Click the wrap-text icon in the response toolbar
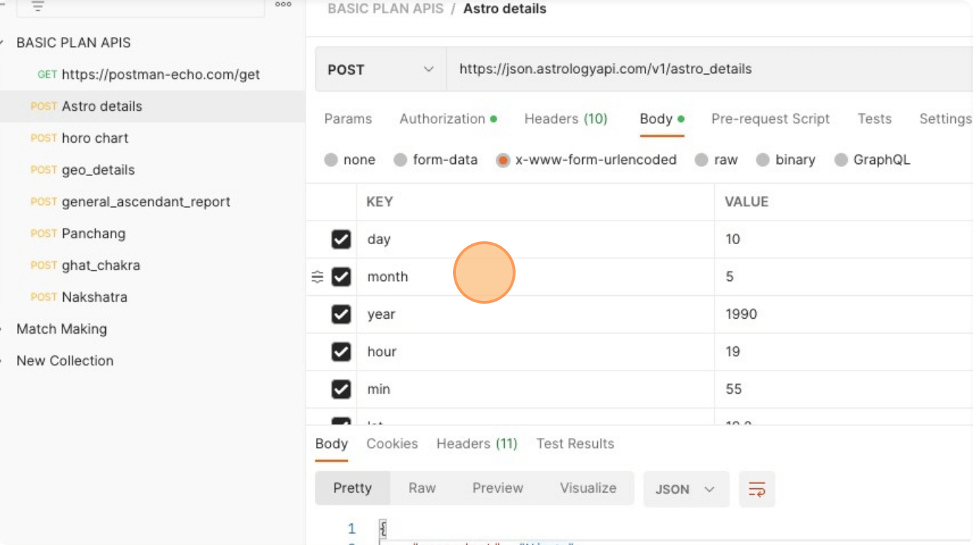The width and height of the screenshot is (980, 545). pos(756,489)
